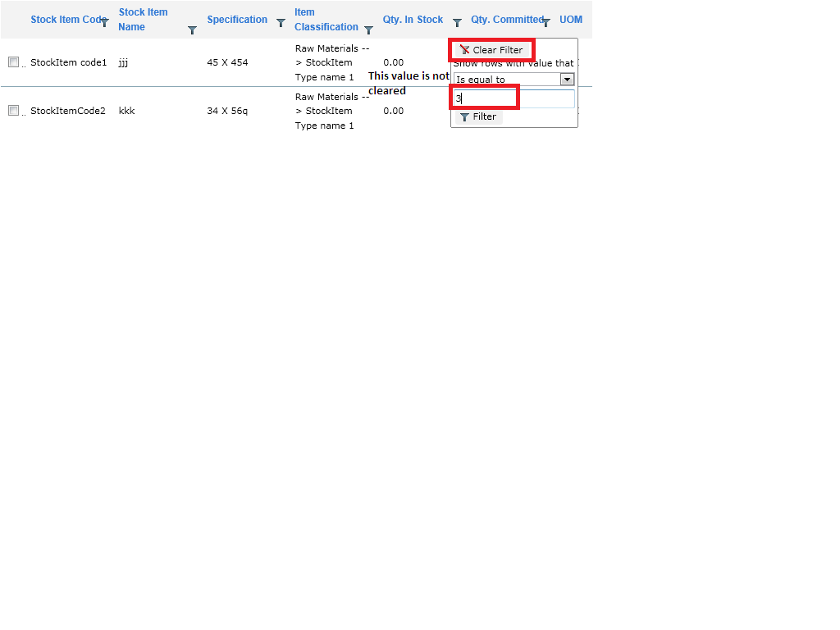
Task: Open filter icon for Stock Item Name column
Action: (x=192, y=30)
